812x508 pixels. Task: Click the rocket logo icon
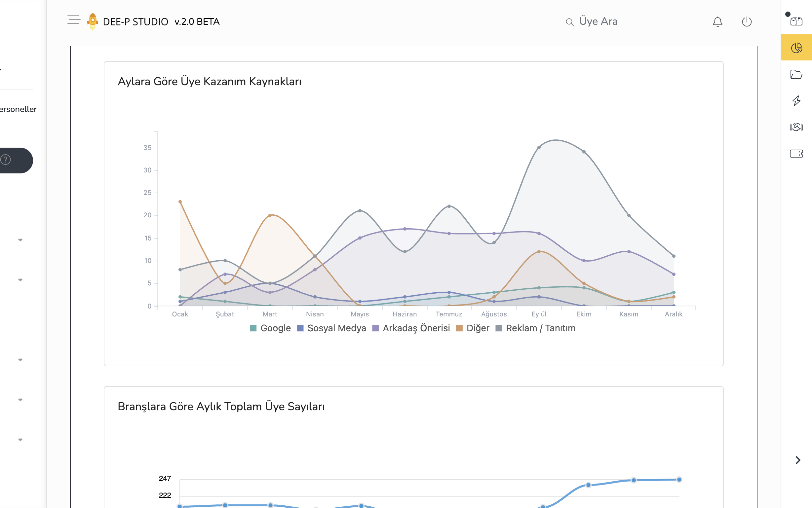[x=93, y=21]
